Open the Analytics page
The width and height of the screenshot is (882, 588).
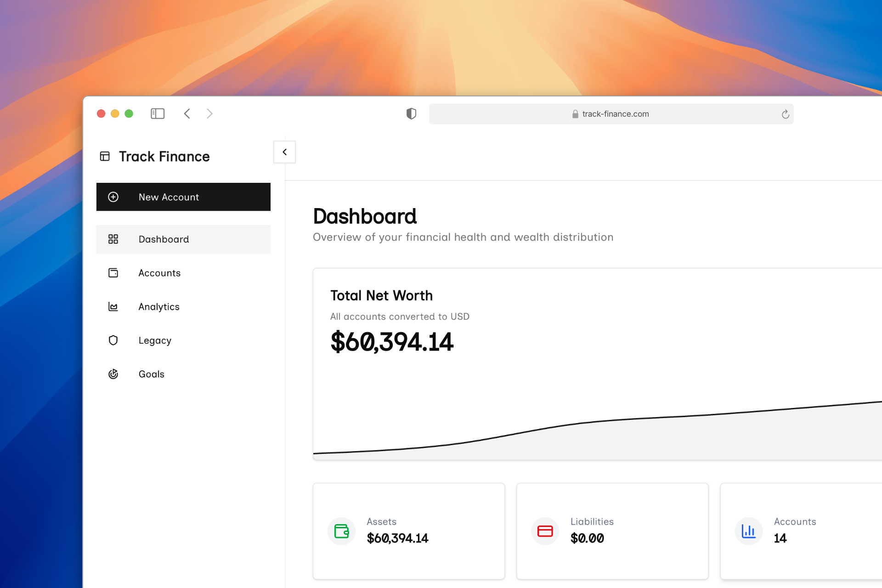[x=159, y=307]
